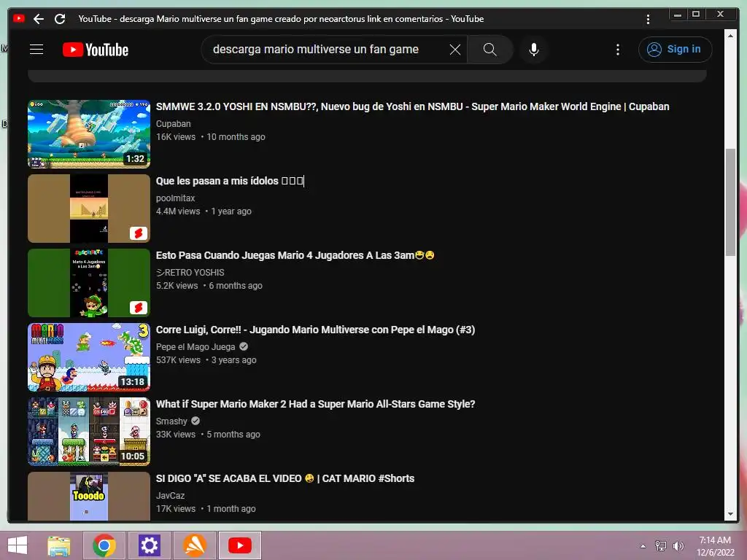This screenshot has height=560, width=747.
Task: Click the Sign in button
Action: coord(675,50)
